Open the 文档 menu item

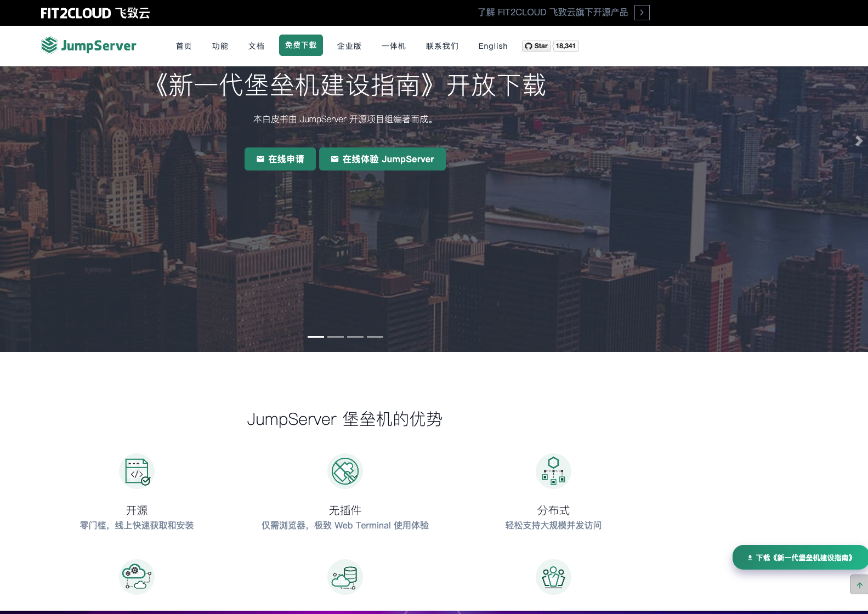coord(256,46)
